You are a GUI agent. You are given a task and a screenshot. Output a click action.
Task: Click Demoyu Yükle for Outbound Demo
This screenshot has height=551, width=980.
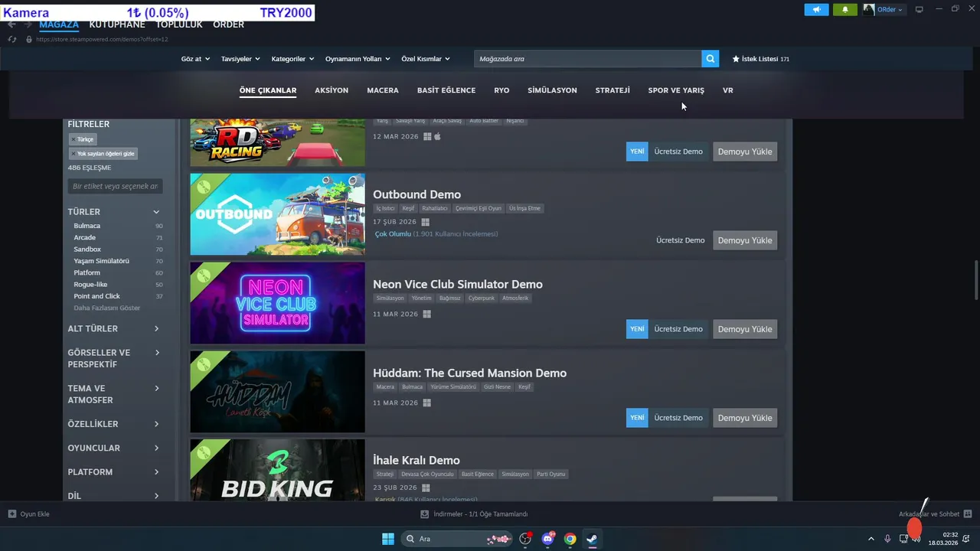click(x=745, y=240)
